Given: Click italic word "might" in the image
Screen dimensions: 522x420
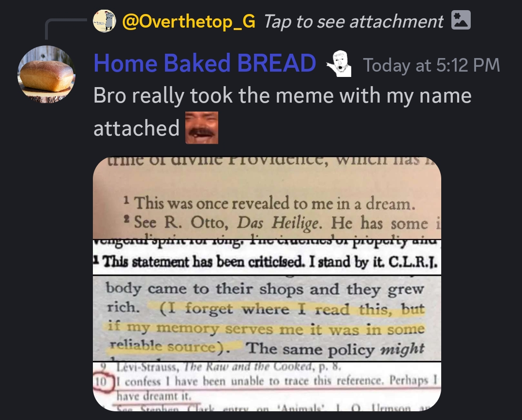Looking at the screenshot, I should (x=403, y=349).
